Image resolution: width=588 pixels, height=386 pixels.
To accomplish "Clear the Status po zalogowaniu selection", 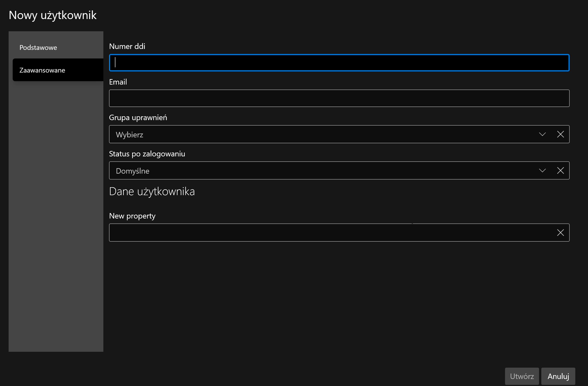I will click(x=560, y=171).
